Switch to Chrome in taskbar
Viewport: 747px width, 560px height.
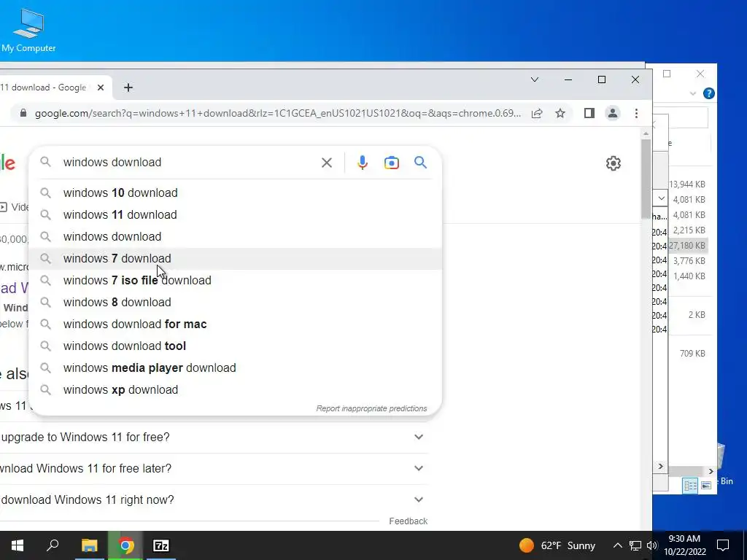coord(125,545)
